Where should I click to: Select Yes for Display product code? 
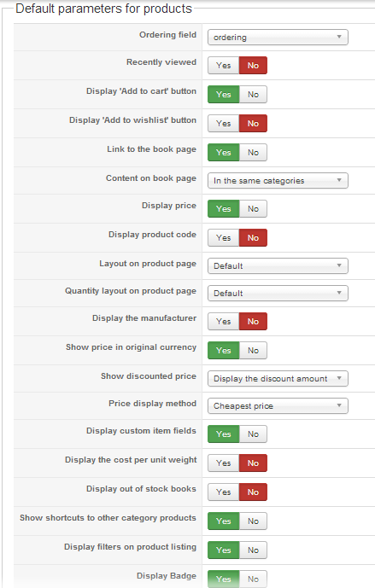(223, 238)
